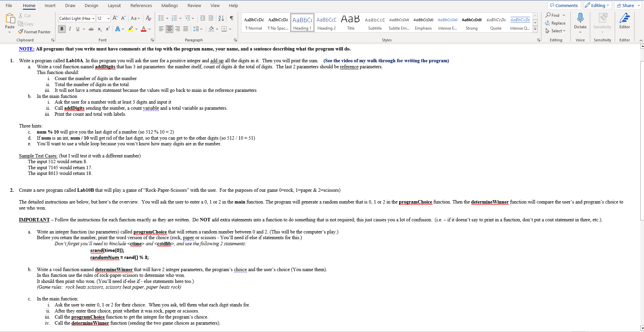This screenshot has width=644, height=332.
Task: Toggle italic formatting
Action: 70,29
